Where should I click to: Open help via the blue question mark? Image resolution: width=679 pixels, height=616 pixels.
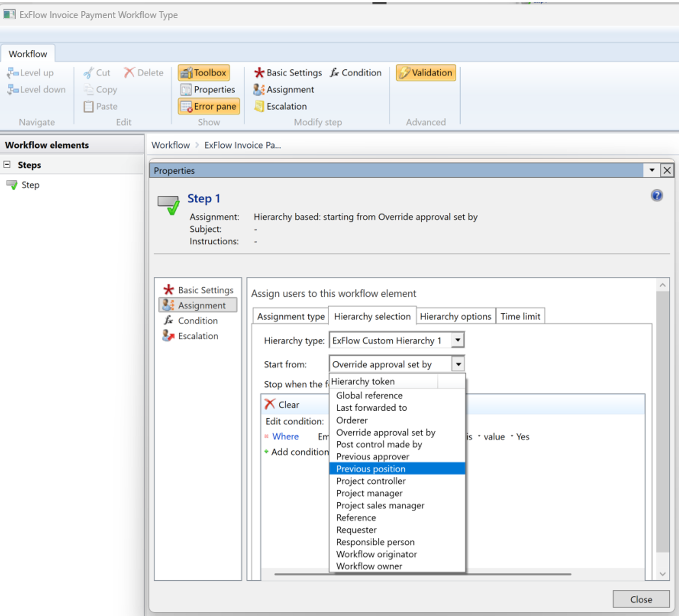click(657, 196)
